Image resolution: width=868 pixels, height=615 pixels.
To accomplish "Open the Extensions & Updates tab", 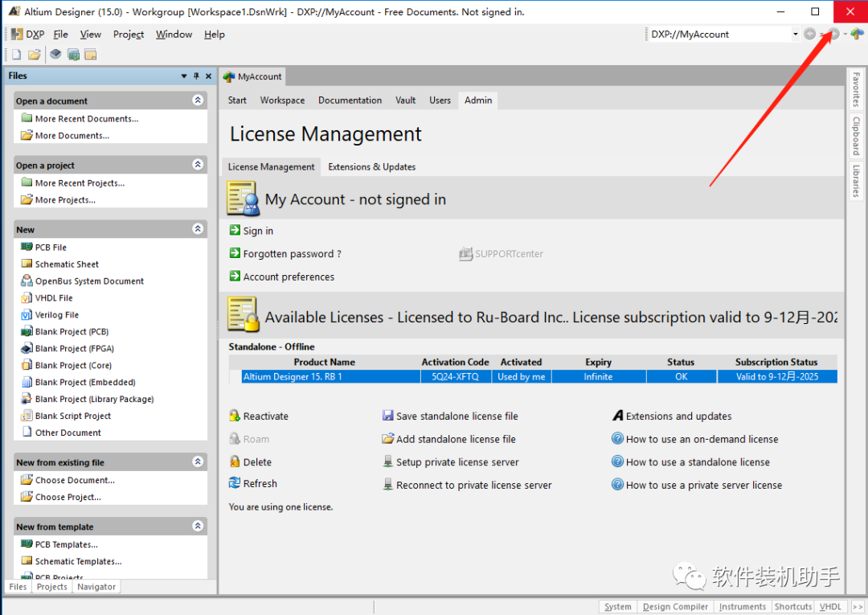I will (371, 166).
